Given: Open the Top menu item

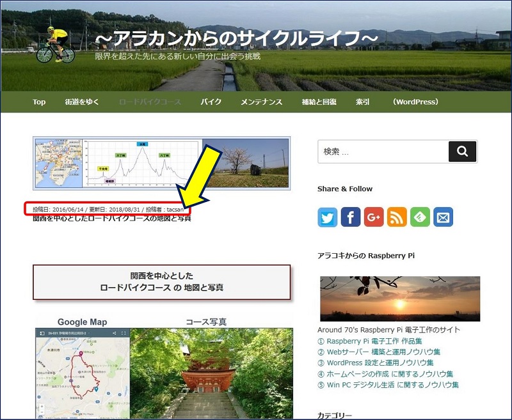Looking at the screenshot, I should pos(39,102).
